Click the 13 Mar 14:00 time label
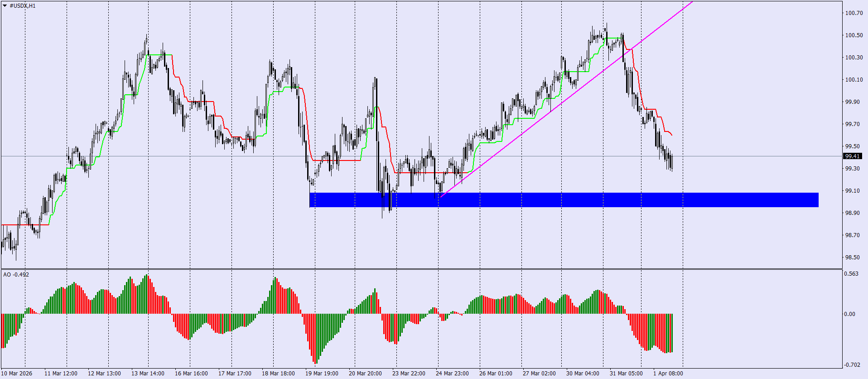Viewport: 868px width, 379px height. [x=148, y=374]
